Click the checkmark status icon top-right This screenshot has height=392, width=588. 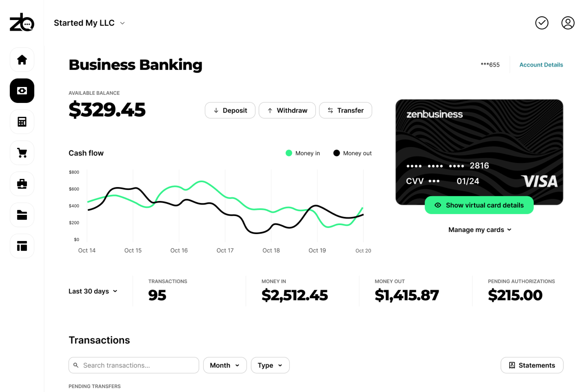(542, 23)
